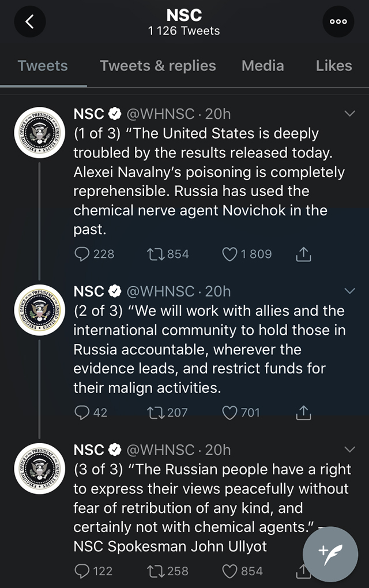Expand the chevron menu on third tweet
The width and height of the screenshot is (369, 588).
[x=349, y=450]
